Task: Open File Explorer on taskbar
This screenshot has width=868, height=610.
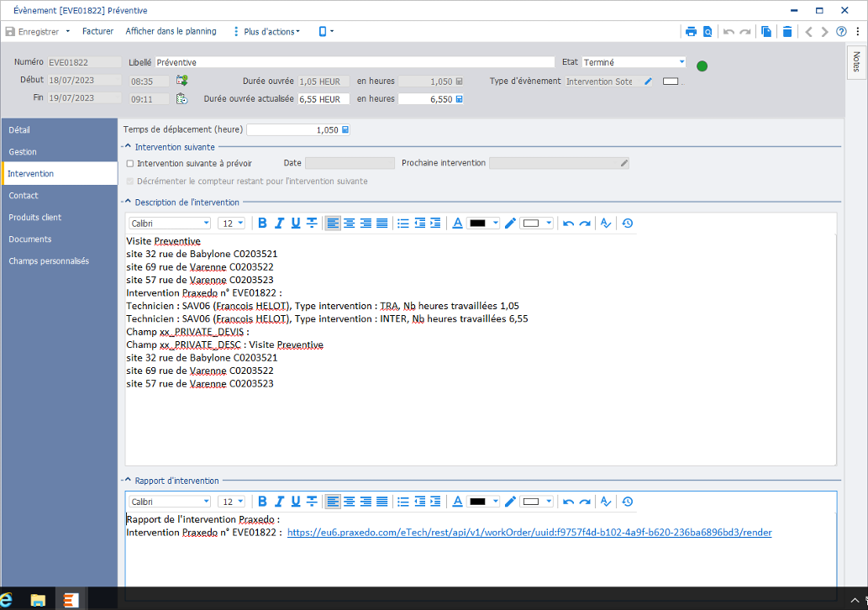Action: 38,599
